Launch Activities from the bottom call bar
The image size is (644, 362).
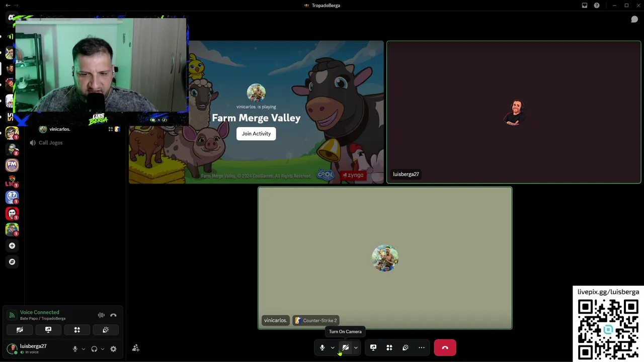point(389,347)
